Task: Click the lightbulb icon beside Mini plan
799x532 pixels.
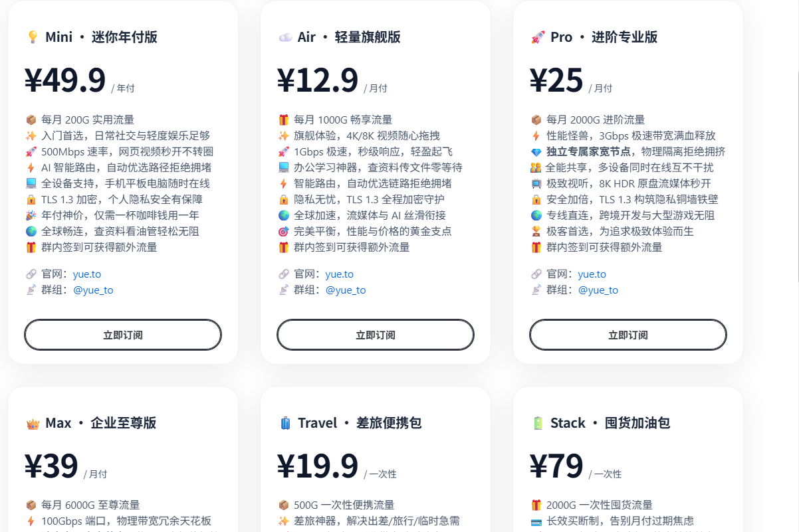Action: tap(32, 37)
